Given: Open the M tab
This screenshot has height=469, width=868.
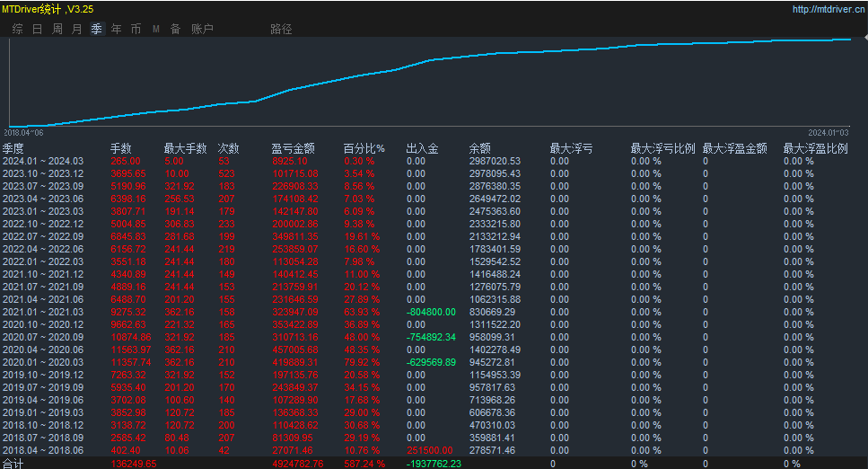Looking at the screenshot, I should point(156,29).
